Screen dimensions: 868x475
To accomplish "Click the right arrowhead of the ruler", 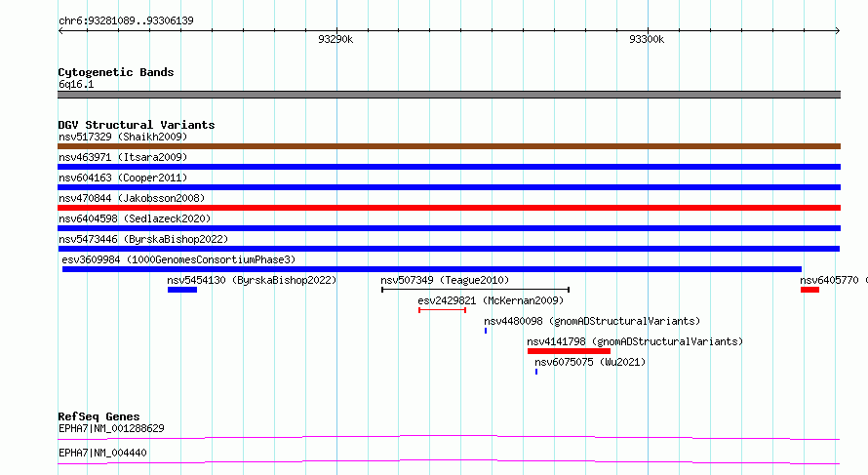I will click(x=838, y=31).
